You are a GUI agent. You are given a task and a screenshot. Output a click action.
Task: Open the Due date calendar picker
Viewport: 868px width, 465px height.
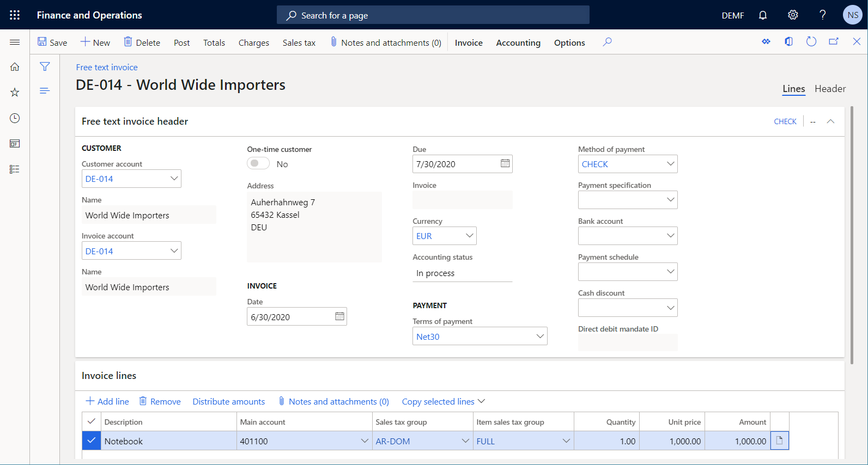(x=505, y=164)
